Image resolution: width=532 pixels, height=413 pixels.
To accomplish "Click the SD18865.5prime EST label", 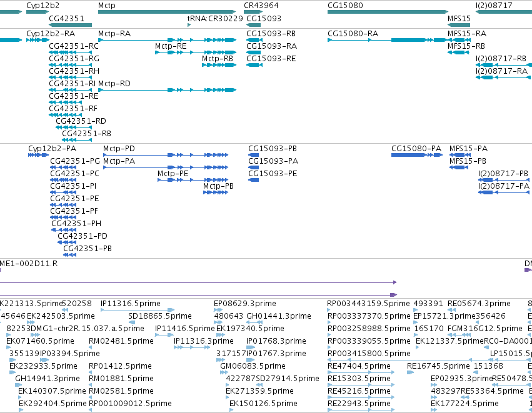I will (x=160, y=316).
